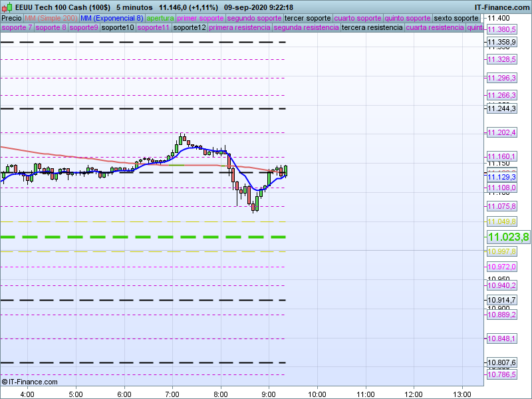Click the 10:00 mark on time axis
The image size is (532, 399).
317,393
